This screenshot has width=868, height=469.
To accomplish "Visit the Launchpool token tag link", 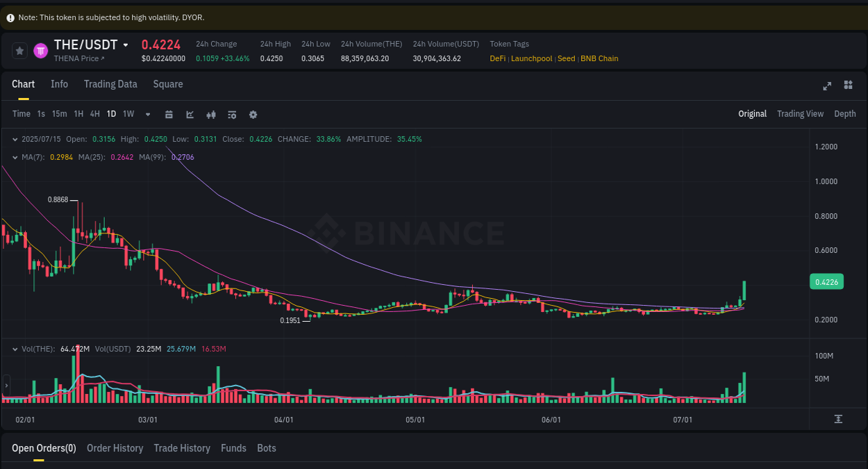I will tap(531, 58).
